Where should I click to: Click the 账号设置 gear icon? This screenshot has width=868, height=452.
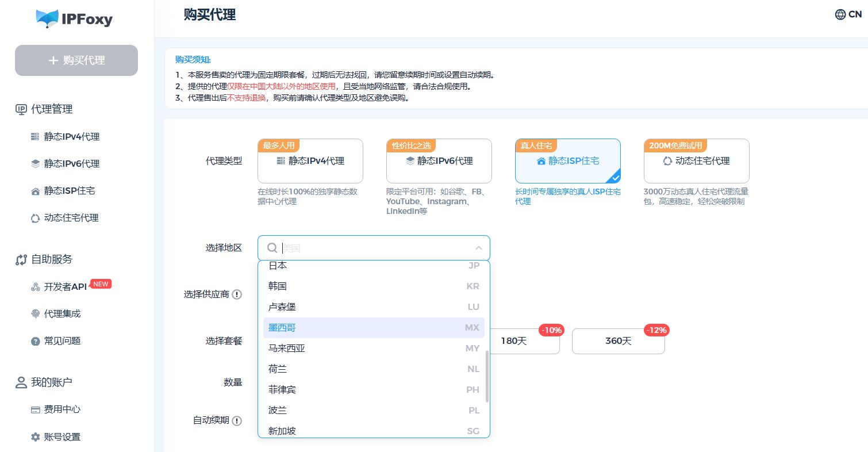(x=35, y=437)
